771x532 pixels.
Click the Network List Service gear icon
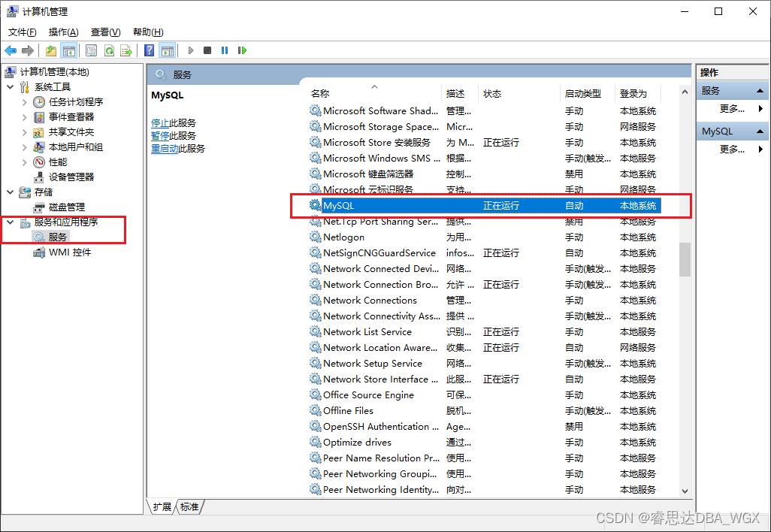pos(315,331)
